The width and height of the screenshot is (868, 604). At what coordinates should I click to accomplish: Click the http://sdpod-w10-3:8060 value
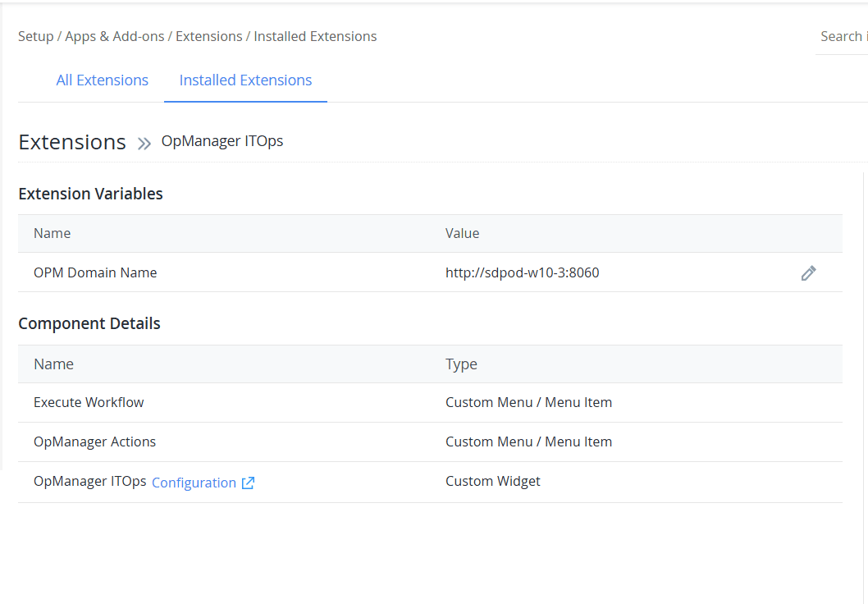(x=522, y=273)
